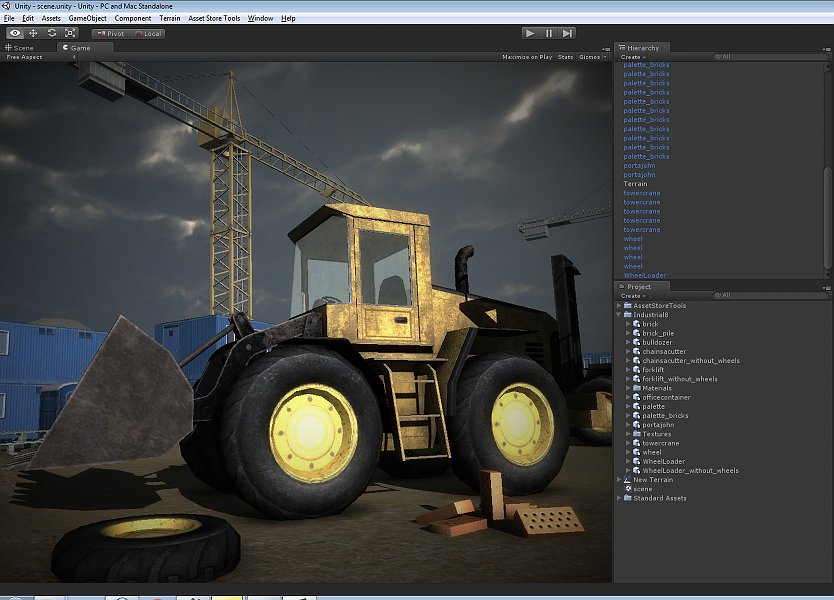Open the GameObject menu
This screenshot has height=600, width=834.
click(87, 18)
